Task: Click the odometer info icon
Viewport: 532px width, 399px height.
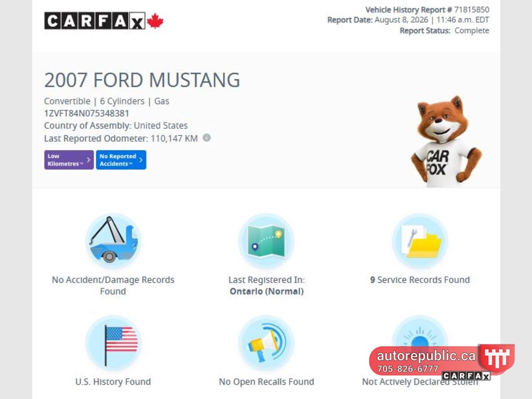Action: [207, 138]
